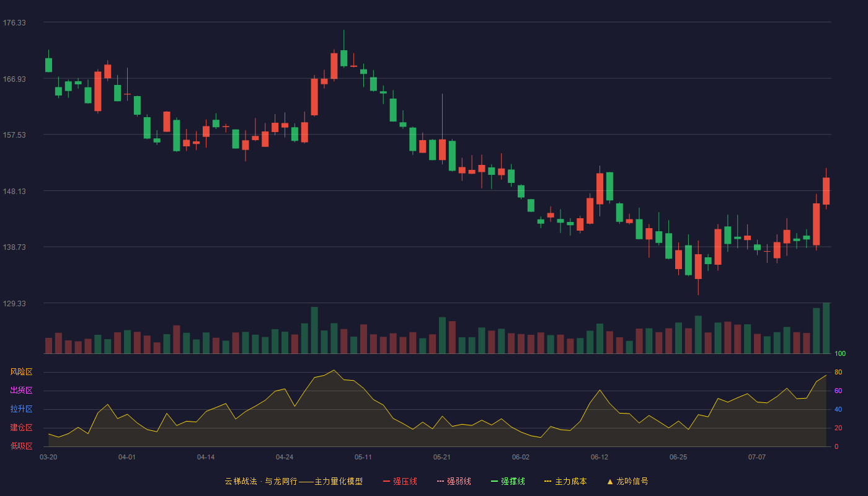Click the blue 40 indicator axis value
Screen dimensions: 868x496
(838, 409)
